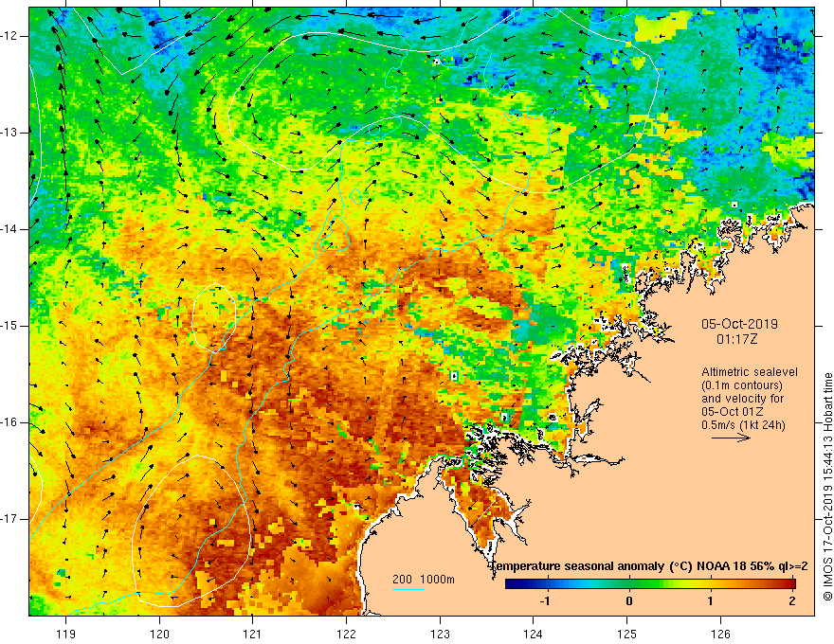
Task: Click longitude axis label 120
Action: tap(159, 634)
